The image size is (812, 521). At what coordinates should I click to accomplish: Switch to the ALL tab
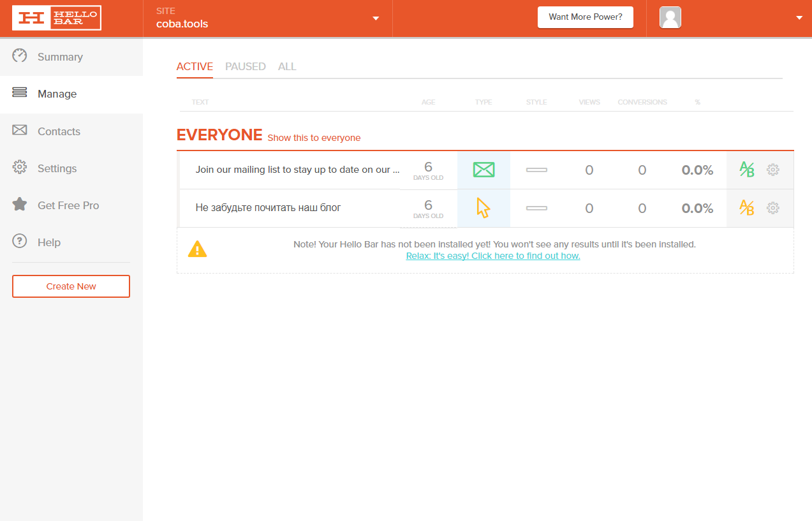287,66
